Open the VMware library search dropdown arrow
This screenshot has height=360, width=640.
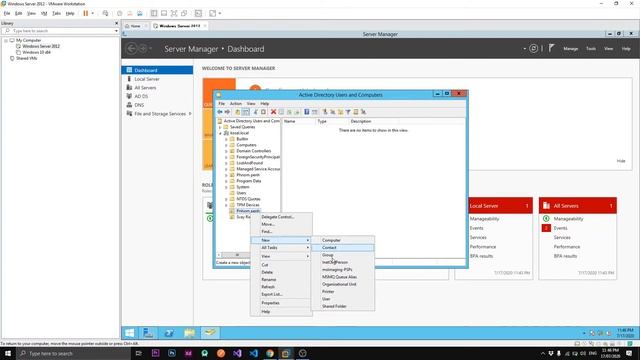pos(116,31)
